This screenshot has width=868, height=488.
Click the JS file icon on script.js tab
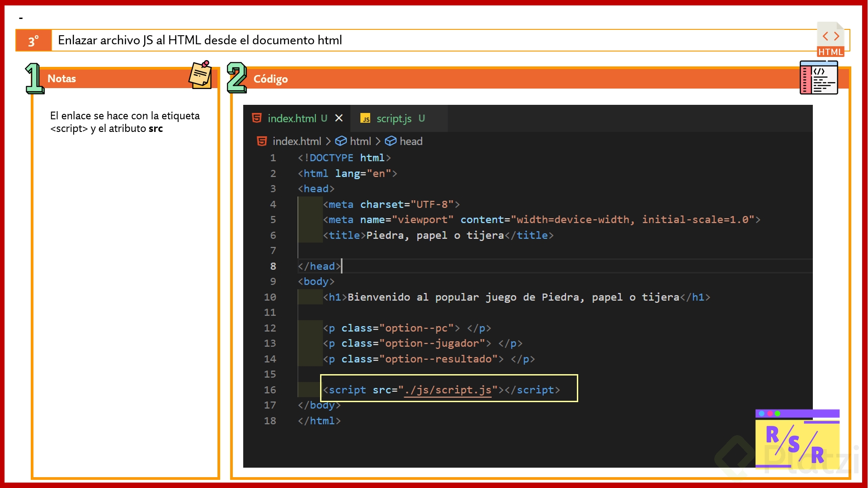(x=365, y=118)
